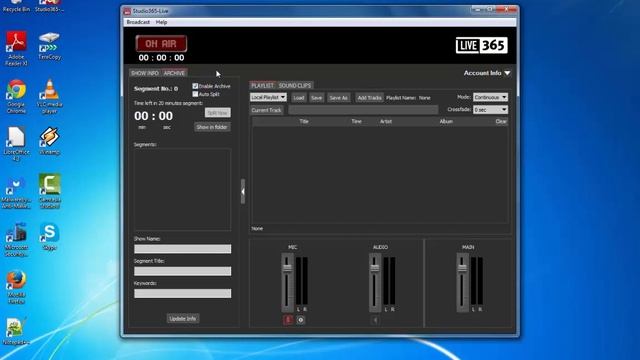This screenshot has width=640, height=360.
Task: Toggle the red microphone mute button
Action: pyautogui.click(x=288, y=320)
